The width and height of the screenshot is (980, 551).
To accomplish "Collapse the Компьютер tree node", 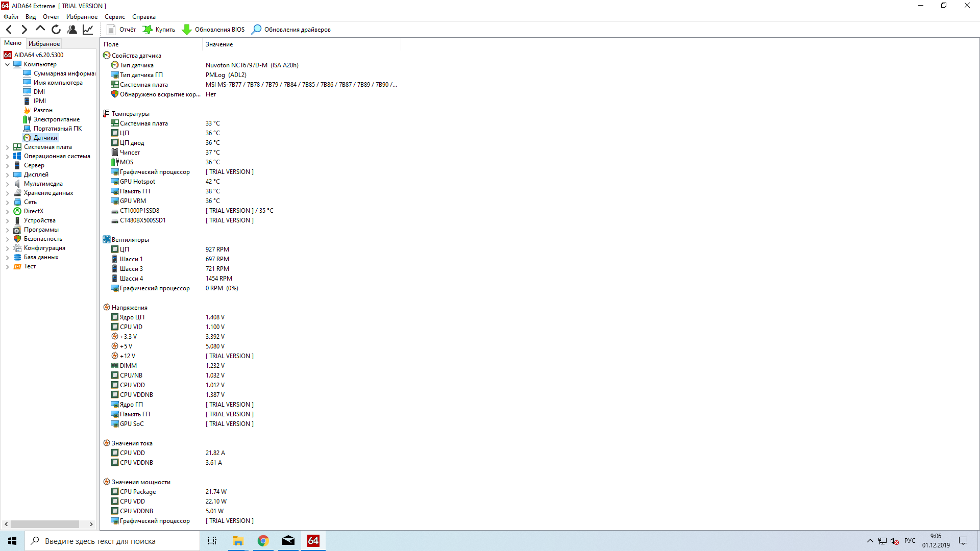I will (x=7, y=64).
